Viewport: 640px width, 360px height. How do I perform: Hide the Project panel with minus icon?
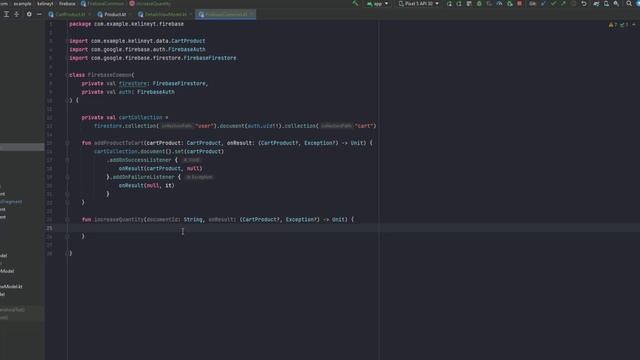point(39,14)
